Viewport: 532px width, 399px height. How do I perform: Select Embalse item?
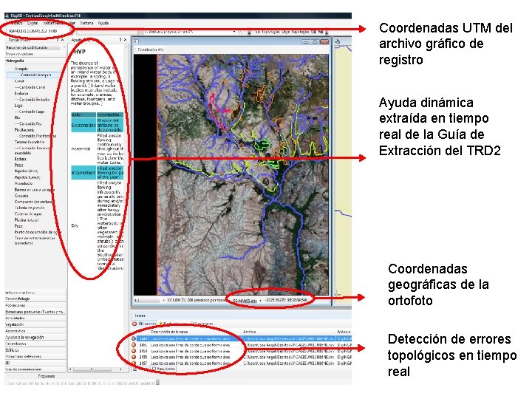[21, 93]
